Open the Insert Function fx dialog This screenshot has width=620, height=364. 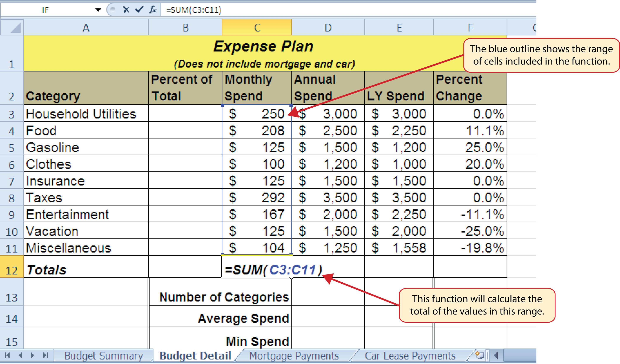(153, 10)
